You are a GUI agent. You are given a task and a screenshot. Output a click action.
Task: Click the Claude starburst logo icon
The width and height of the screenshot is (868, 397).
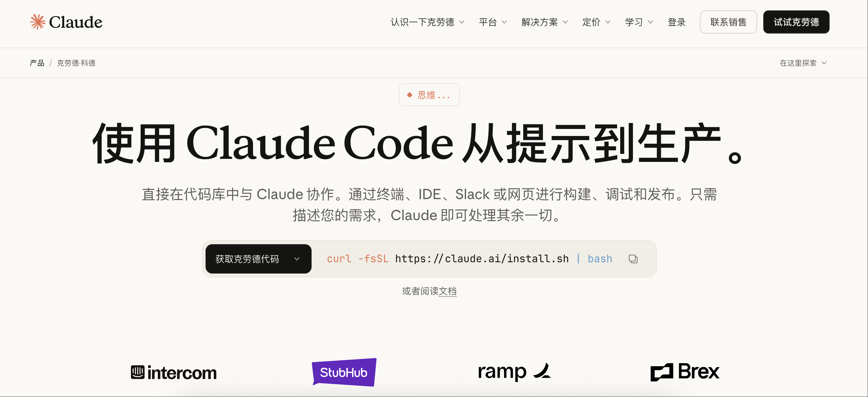pyautogui.click(x=37, y=22)
